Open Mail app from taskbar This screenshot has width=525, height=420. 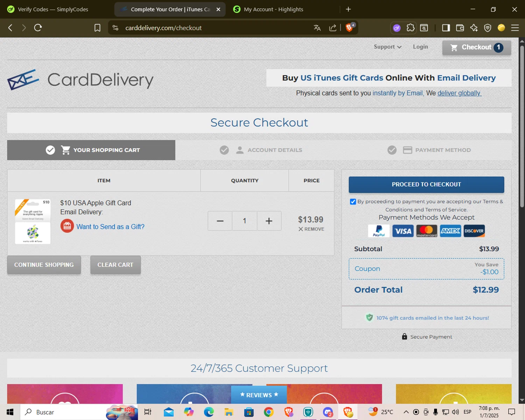169,412
